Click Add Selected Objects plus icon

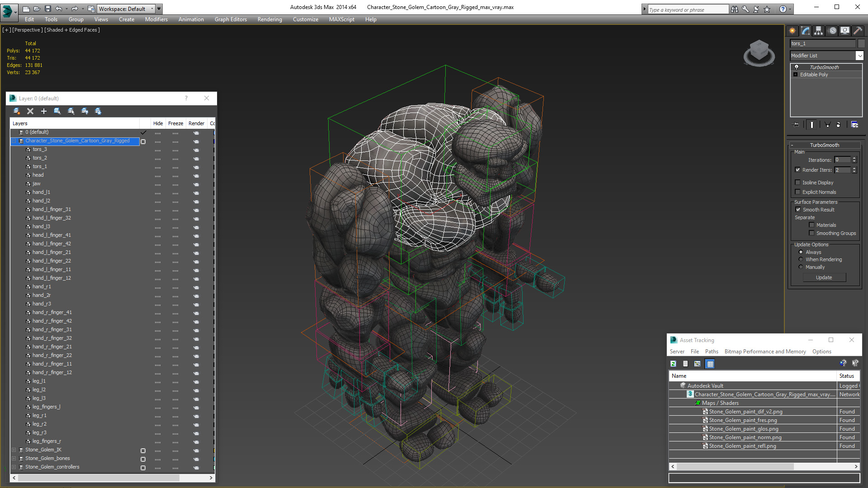pyautogui.click(x=44, y=111)
